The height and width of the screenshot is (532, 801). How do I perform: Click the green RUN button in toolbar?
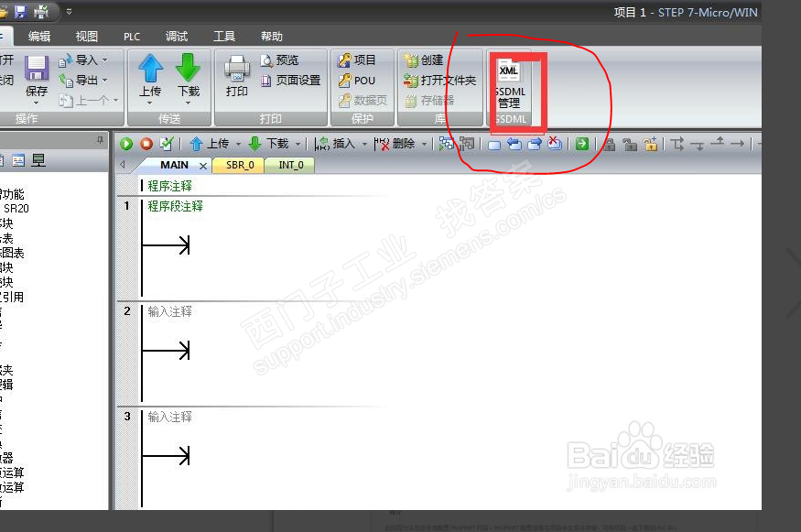[126, 144]
